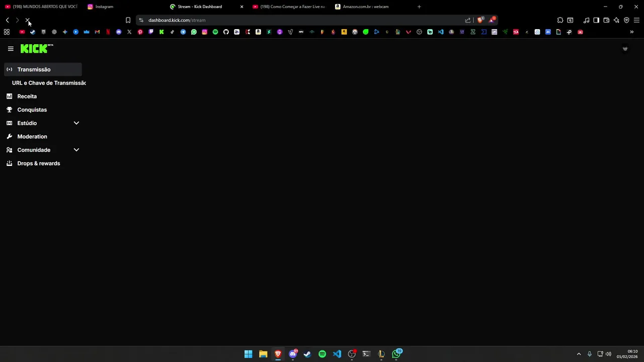Go back to the previous page
Viewport: 644px width, 362px height.
pyautogui.click(x=8, y=20)
